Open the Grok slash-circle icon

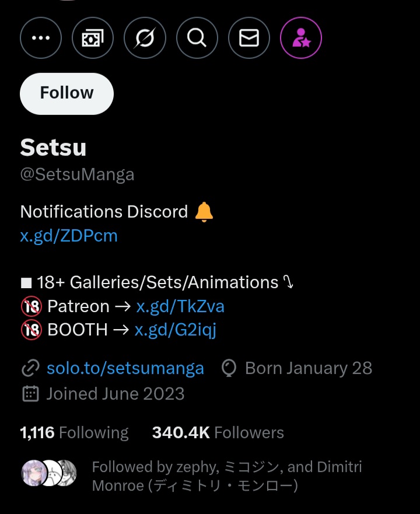(x=145, y=38)
